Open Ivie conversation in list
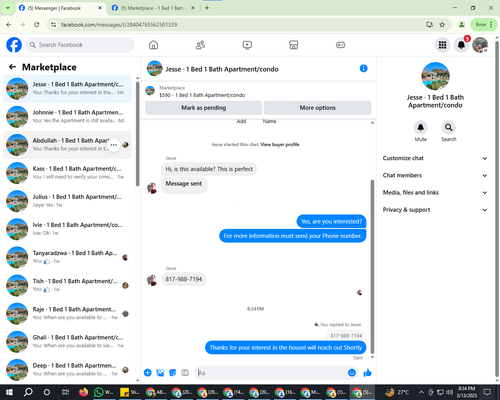The height and width of the screenshot is (400, 500). point(67,229)
